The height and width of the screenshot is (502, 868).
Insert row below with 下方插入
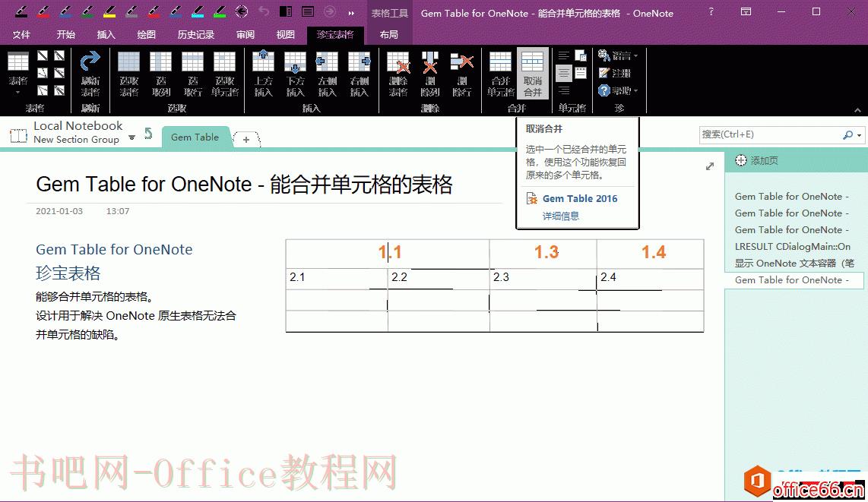[x=295, y=73]
